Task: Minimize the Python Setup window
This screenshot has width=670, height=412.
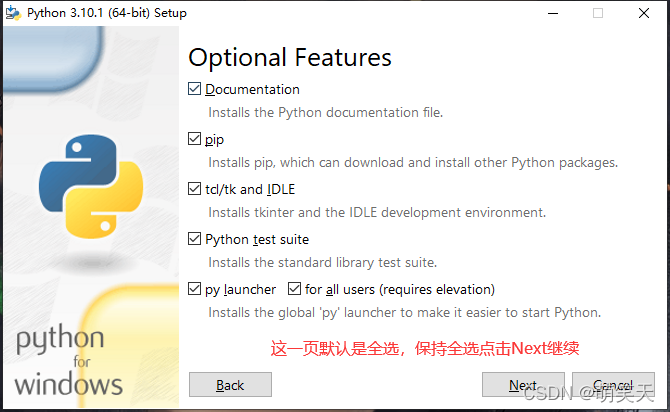Action: pyautogui.click(x=553, y=13)
